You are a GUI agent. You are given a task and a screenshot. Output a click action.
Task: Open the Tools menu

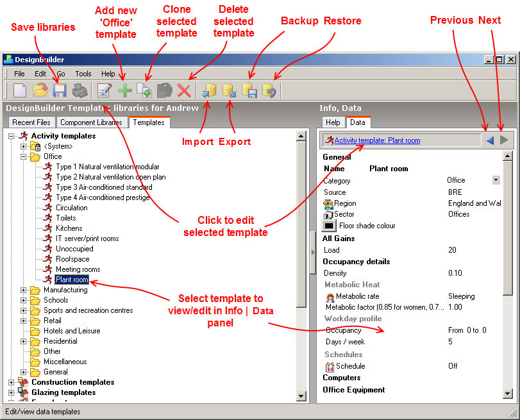tap(83, 74)
